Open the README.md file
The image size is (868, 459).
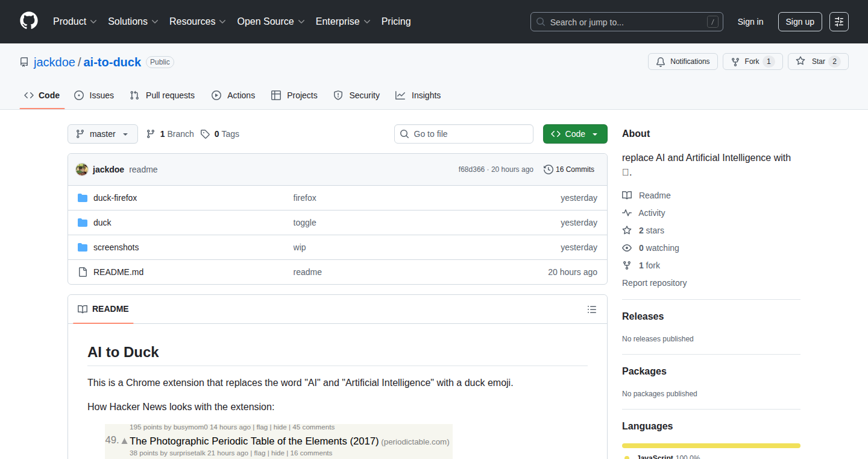click(119, 272)
